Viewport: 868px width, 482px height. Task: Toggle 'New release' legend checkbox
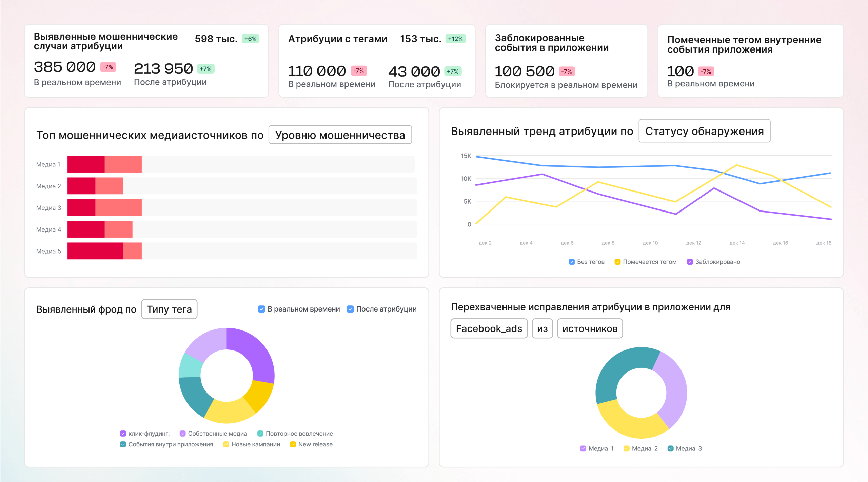point(293,444)
